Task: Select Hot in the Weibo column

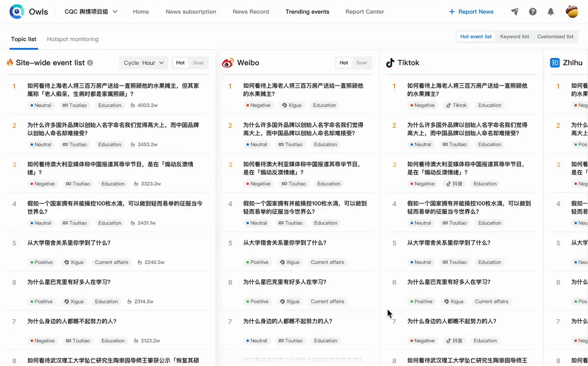Action: pos(344,63)
